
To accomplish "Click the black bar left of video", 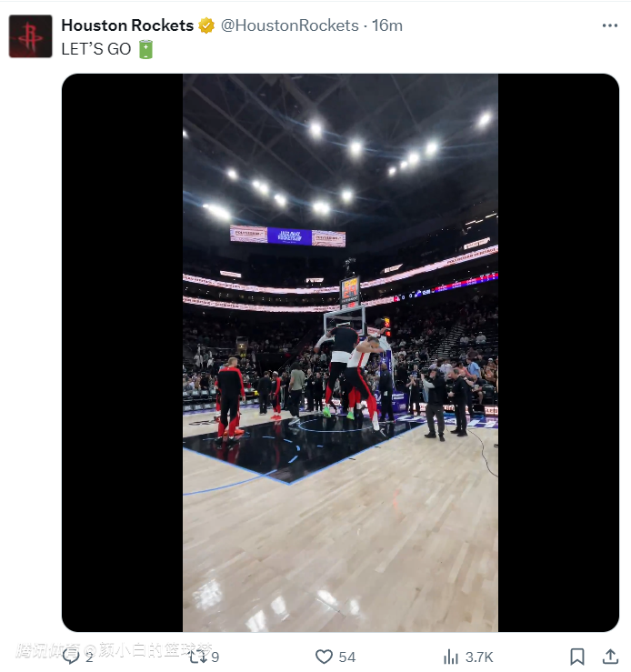I will pyautogui.click(x=122, y=353).
